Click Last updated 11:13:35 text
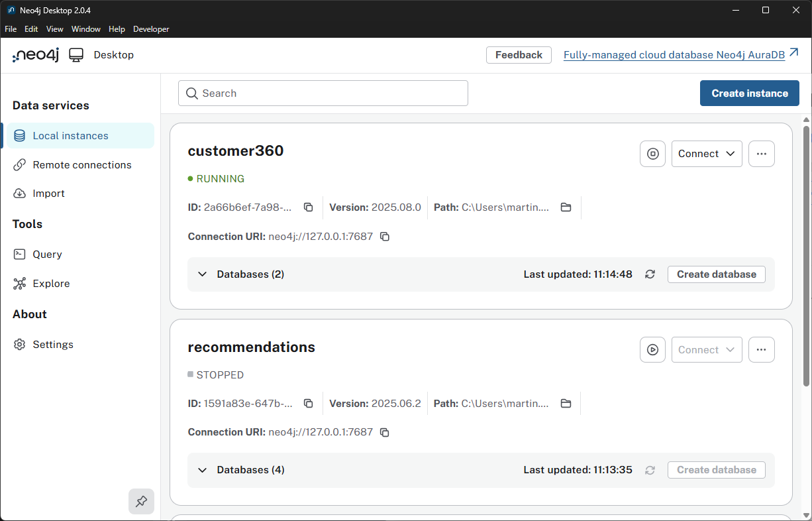This screenshot has height=521, width=812. [578, 470]
